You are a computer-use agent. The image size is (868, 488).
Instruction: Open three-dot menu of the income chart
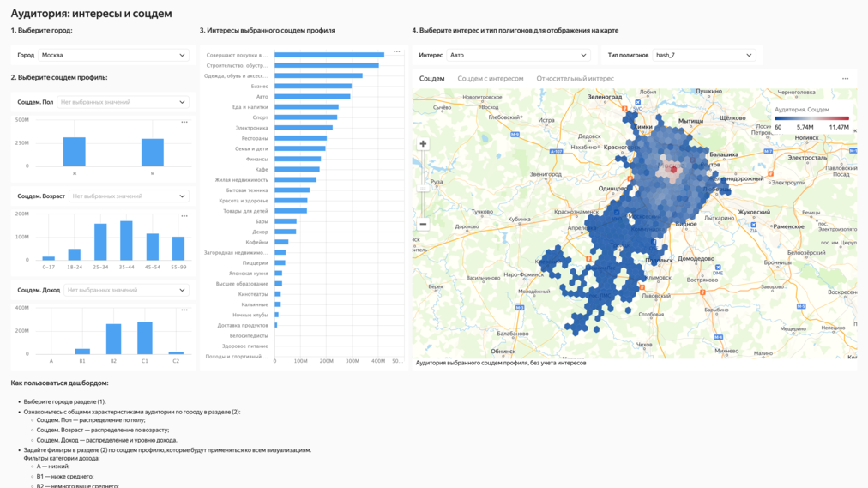(184, 310)
